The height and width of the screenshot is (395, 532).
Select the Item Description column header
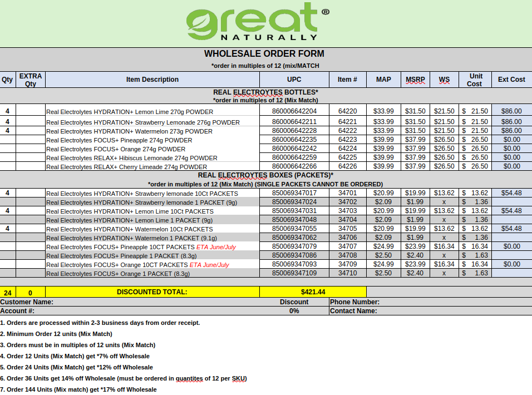click(x=152, y=80)
